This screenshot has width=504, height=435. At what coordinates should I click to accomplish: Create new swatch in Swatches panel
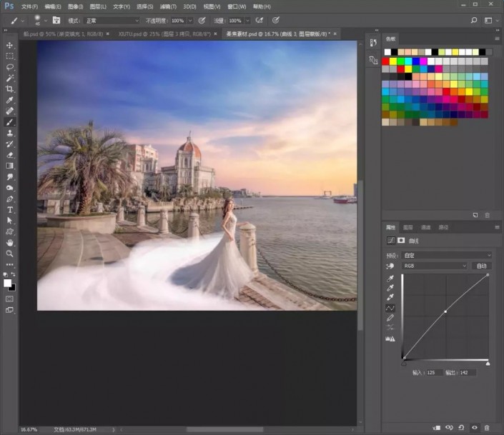(475, 215)
